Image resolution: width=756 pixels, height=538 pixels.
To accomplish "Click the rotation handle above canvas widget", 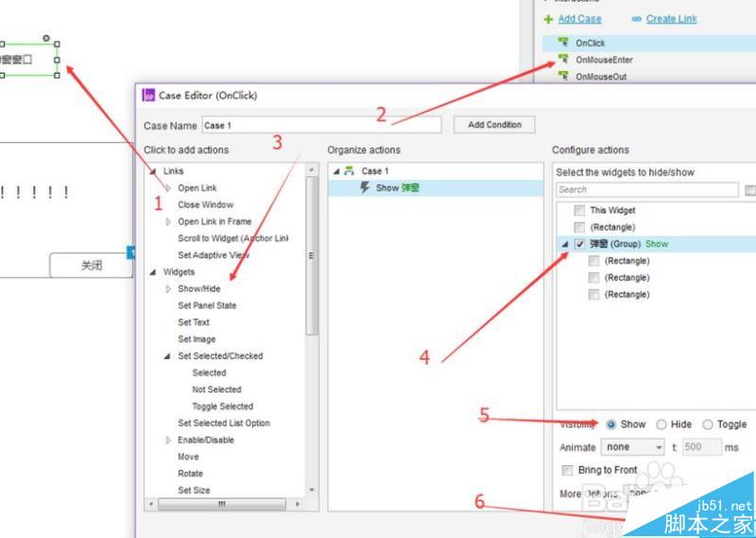I will pos(45,38).
